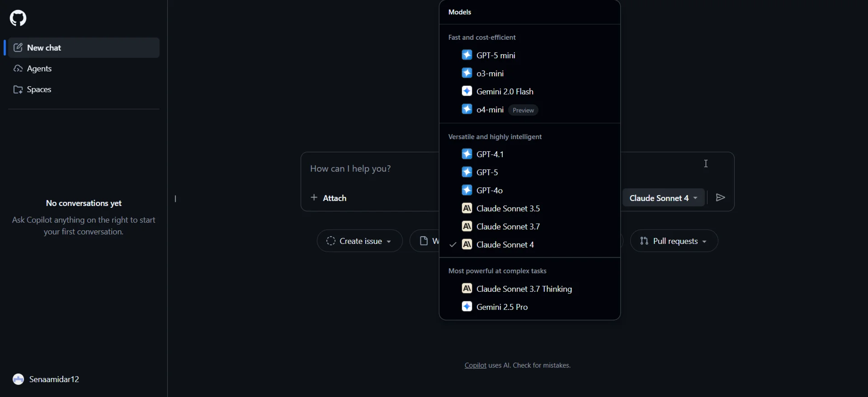Viewport: 868px width, 397px height.
Task: Click the plus icon beside Attach
Action: click(314, 197)
